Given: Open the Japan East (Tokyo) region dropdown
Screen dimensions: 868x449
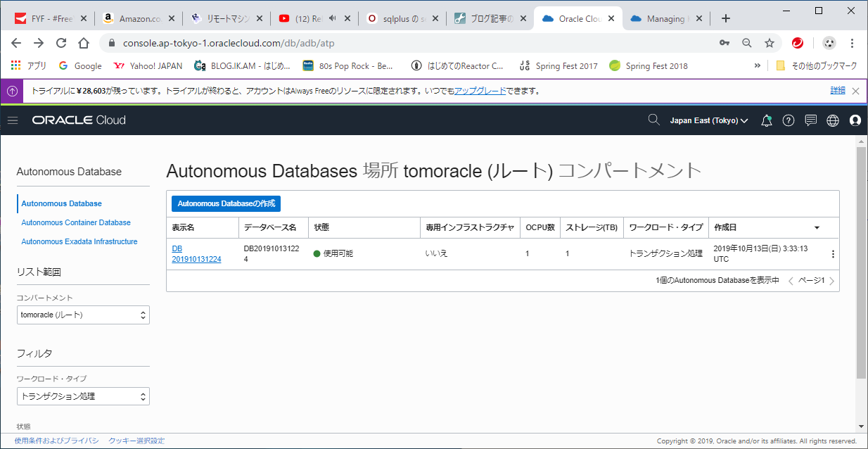Looking at the screenshot, I should [x=709, y=120].
